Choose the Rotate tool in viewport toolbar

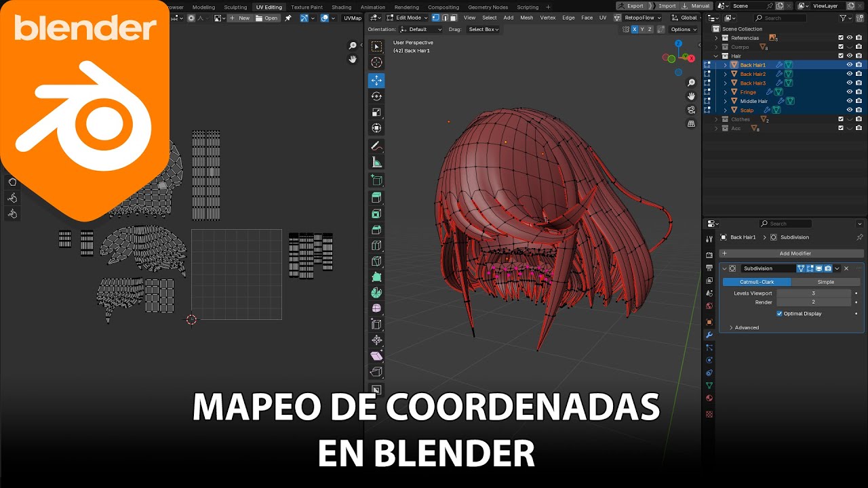pos(376,96)
